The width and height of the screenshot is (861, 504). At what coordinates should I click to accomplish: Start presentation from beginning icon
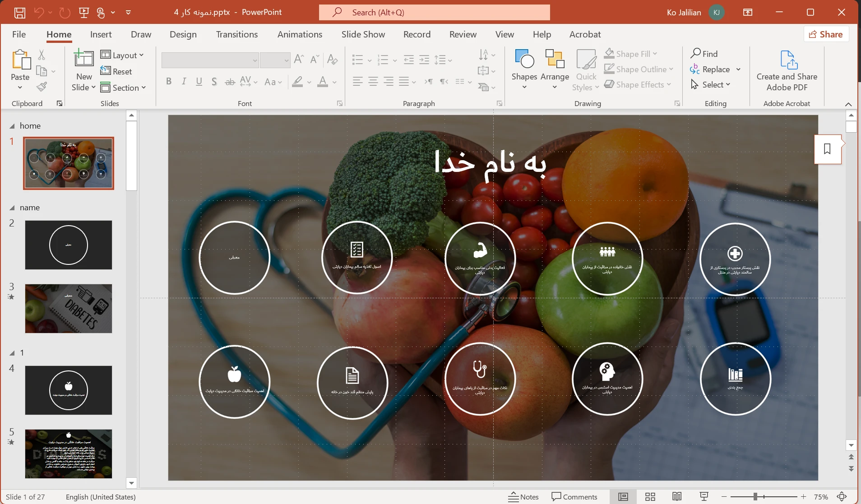pos(84,13)
